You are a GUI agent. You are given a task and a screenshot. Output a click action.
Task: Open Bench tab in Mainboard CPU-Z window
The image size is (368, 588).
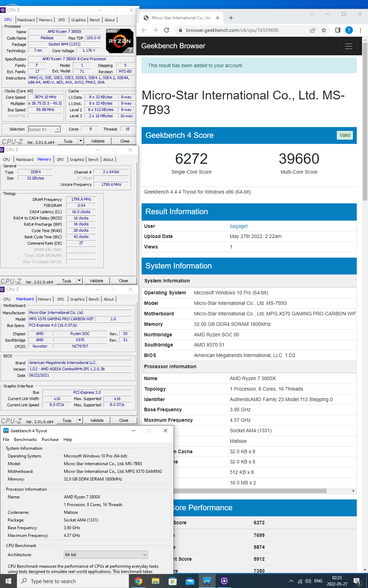click(94, 299)
